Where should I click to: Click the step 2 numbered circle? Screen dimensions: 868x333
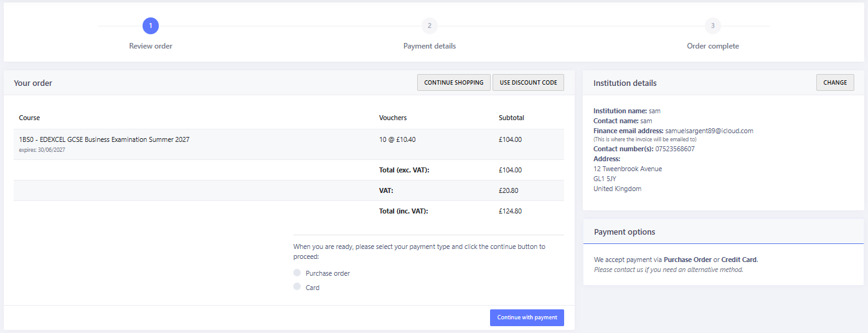[430, 26]
